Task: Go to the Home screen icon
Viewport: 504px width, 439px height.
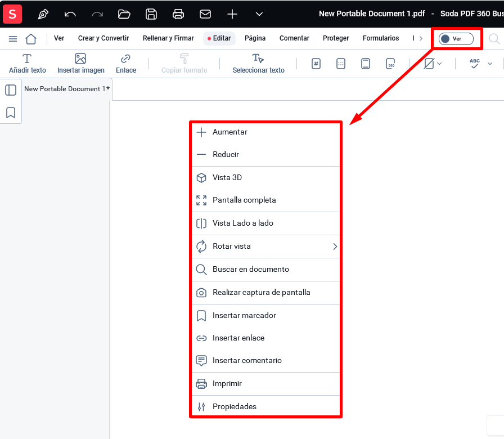Action: pyautogui.click(x=31, y=39)
